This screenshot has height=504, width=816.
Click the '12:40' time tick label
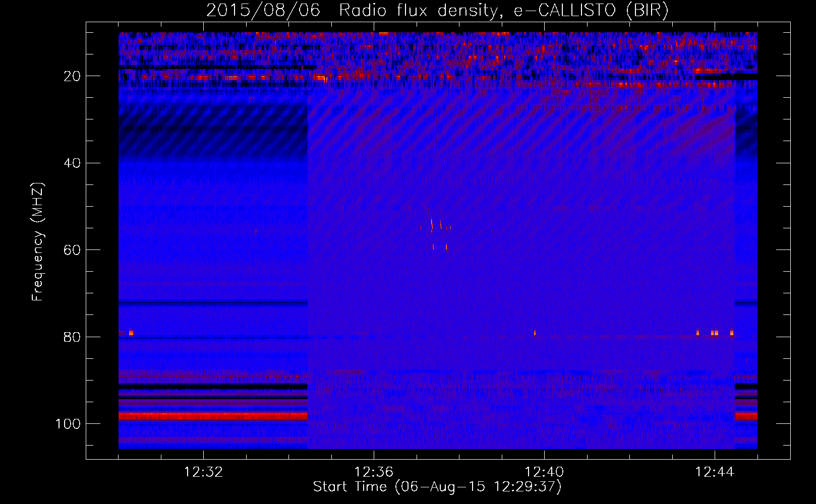544,472
